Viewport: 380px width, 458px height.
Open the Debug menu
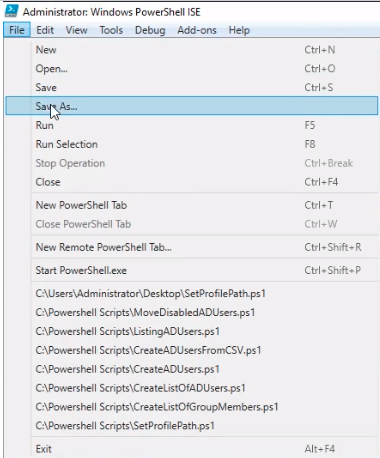click(150, 30)
